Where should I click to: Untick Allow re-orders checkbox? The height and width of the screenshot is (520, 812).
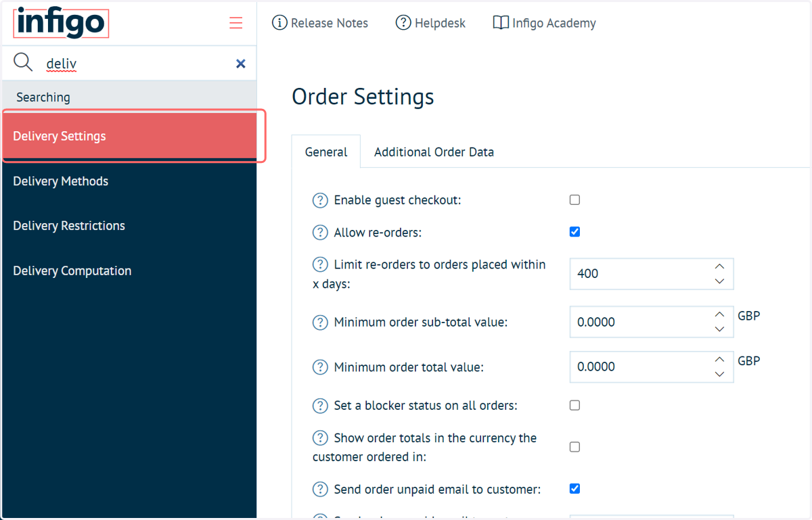click(x=574, y=231)
